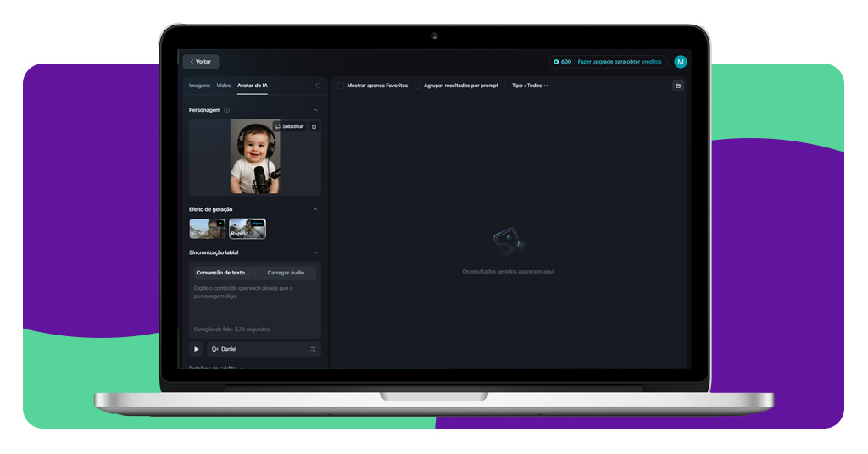
Task: Click Substituir to replace the character image
Action: coord(290,127)
